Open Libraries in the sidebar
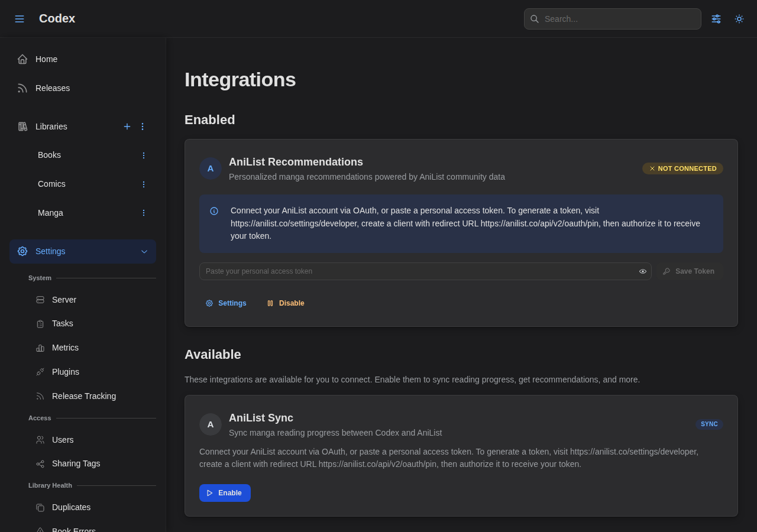The width and height of the screenshot is (757, 532). [51, 126]
